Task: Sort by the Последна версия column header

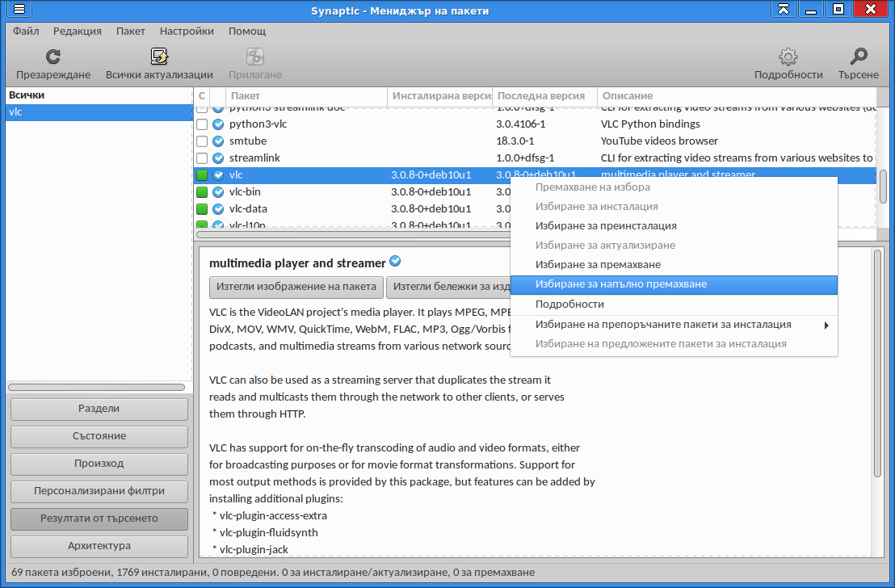Action: pyautogui.click(x=544, y=96)
